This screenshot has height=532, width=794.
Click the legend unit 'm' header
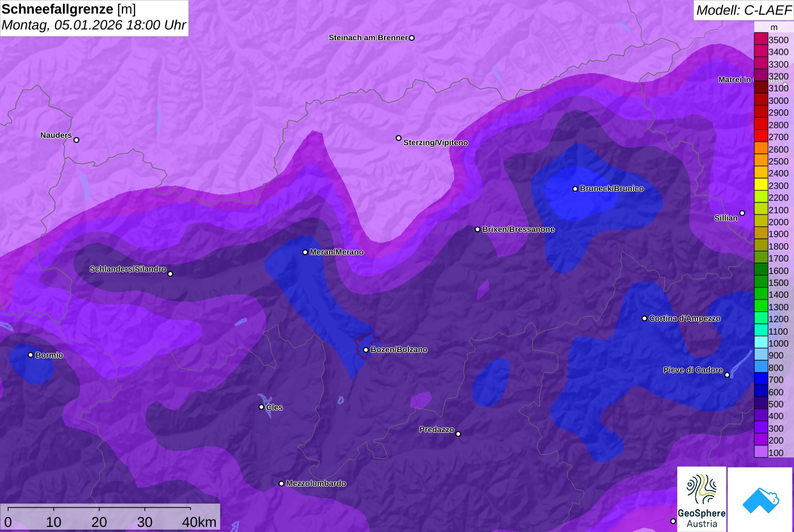[774, 27]
